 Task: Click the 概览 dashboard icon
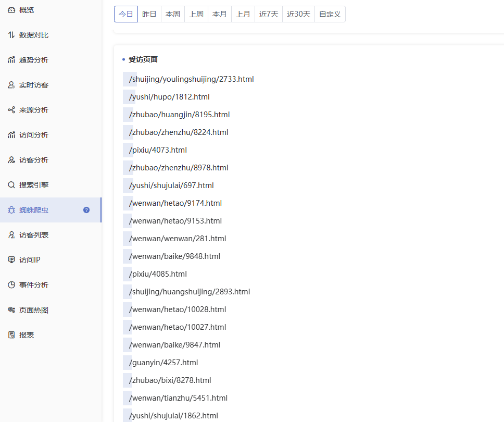tap(11, 10)
